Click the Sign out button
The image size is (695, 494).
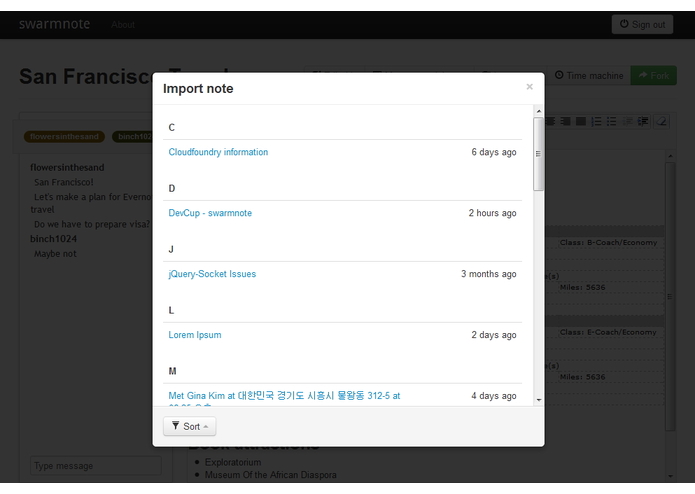(642, 24)
